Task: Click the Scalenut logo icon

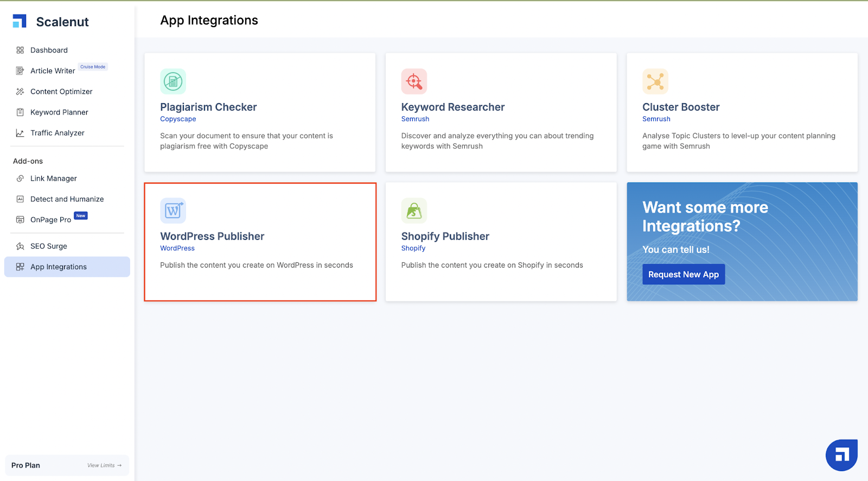Action: coord(20,21)
